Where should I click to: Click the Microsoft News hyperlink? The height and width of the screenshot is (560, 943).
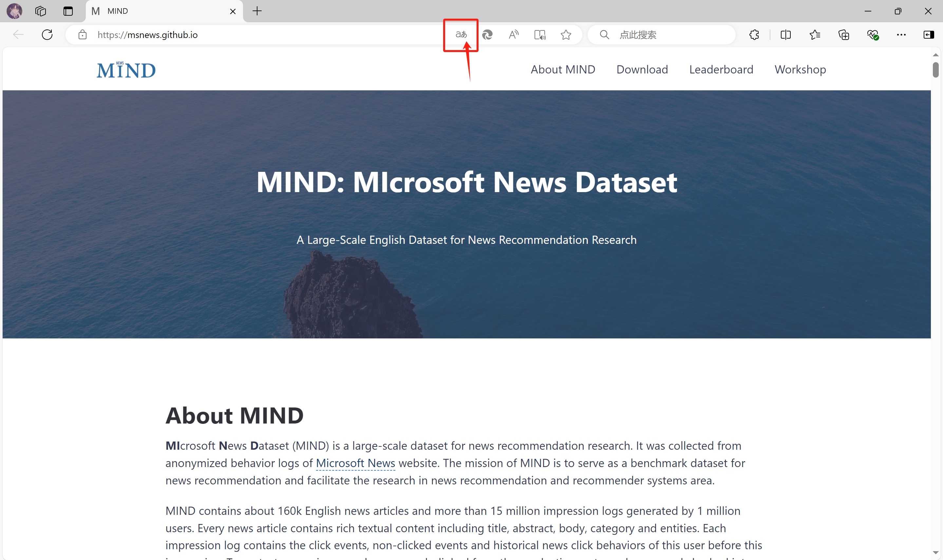355,463
